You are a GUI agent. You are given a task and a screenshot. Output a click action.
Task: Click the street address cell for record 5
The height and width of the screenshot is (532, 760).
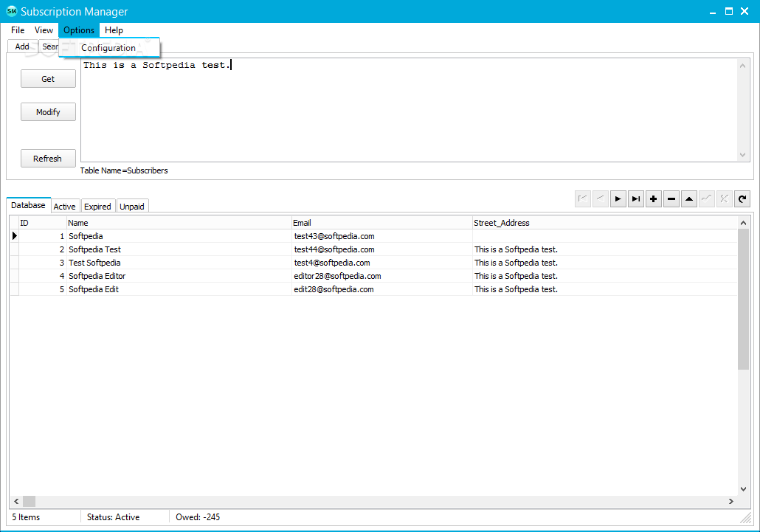[605, 289]
